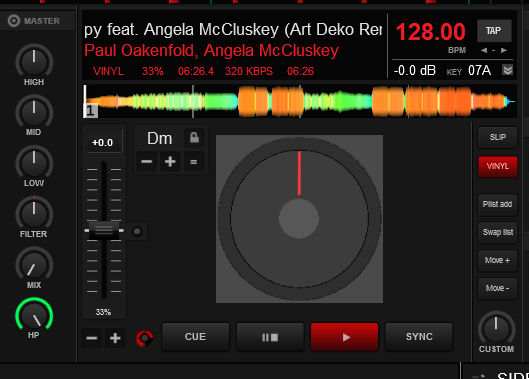Click the 06:26 total time label
This screenshot has height=379, width=529.
click(x=300, y=71)
